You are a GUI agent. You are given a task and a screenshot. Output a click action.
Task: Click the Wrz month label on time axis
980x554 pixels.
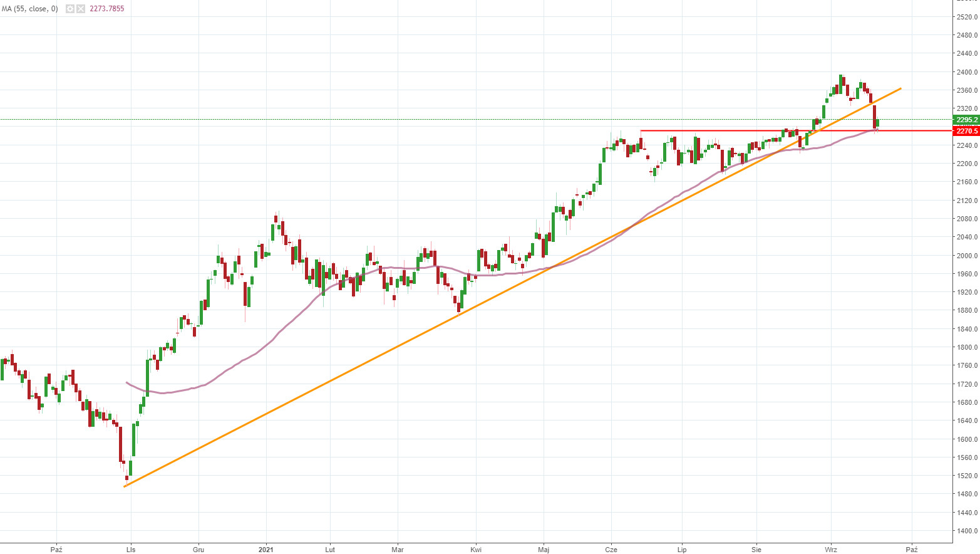[x=831, y=550]
